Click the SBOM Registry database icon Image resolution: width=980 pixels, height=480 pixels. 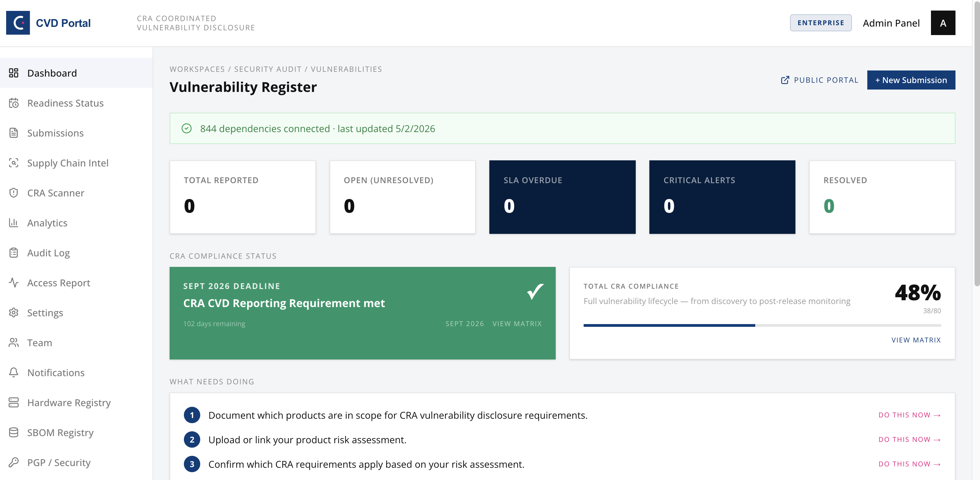click(x=14, y=432)
